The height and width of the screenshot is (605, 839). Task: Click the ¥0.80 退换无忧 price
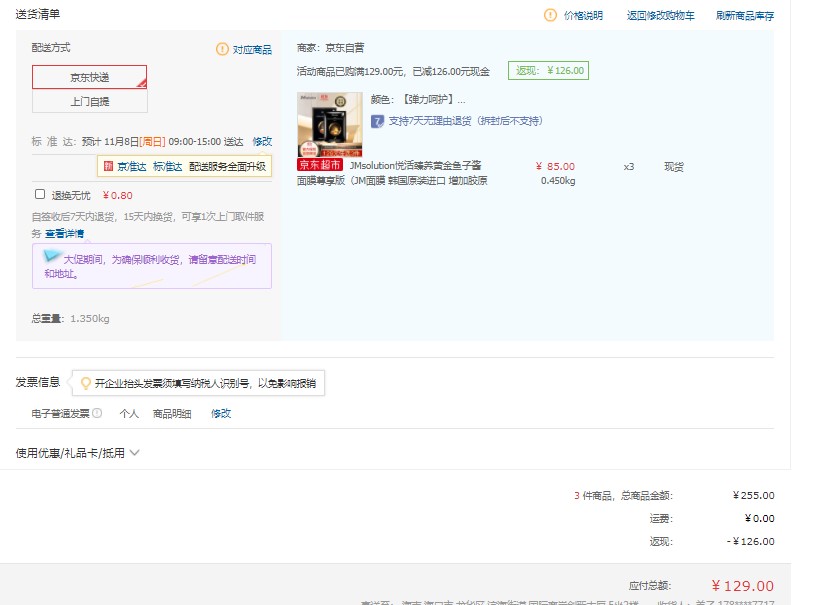pos(117,195)
